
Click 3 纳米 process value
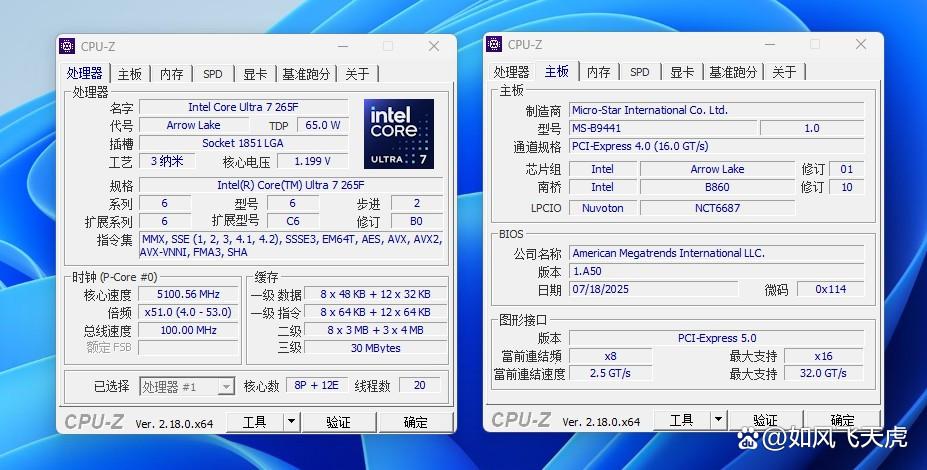pyautogui.click(x=167, y=161)
